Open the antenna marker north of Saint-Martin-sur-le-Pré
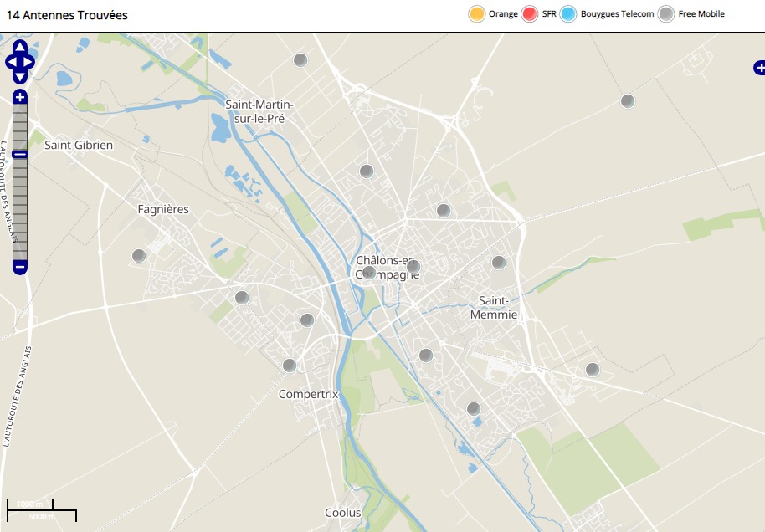765x532 pixels. (x=300, y=59)
